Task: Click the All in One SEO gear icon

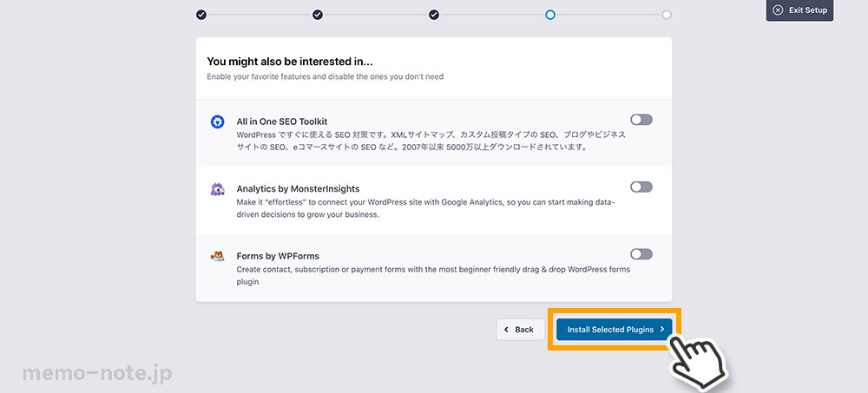Action: click(217, 122)
